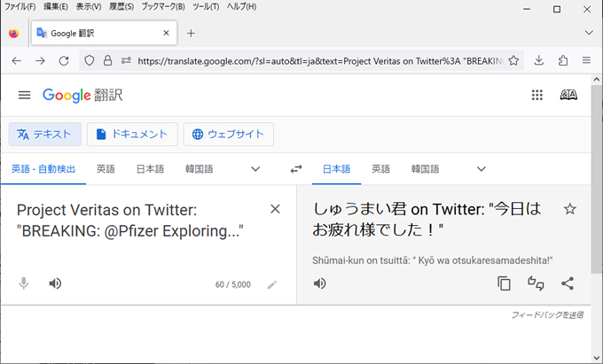The image size is (603, 364).
Task: Select 日本語 as target language
Action: pyautogui.click(x=336, y=169)
